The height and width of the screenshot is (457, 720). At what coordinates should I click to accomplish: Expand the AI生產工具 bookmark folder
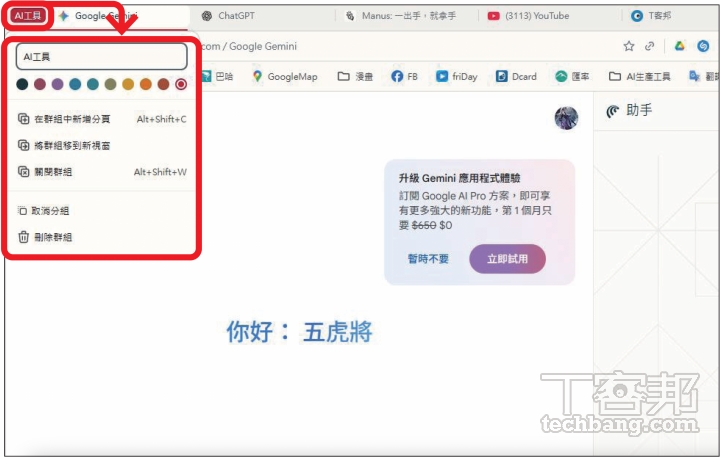639,76
